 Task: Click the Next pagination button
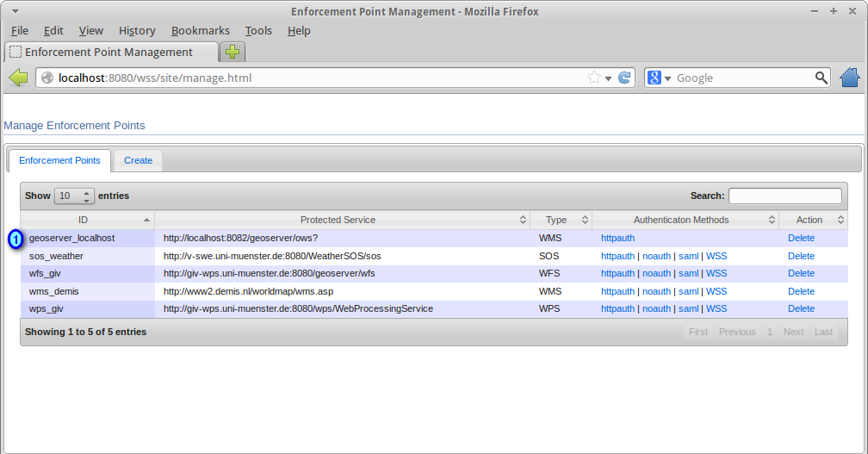click(793, 333)
